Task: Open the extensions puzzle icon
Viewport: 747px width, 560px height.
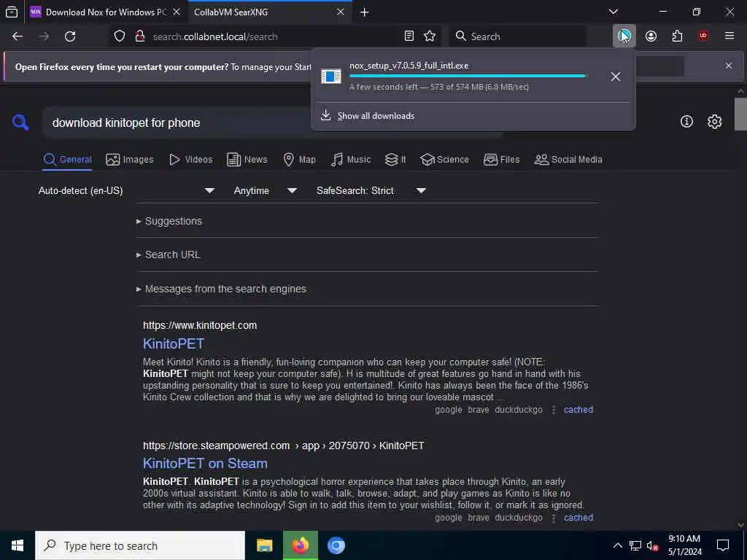Action: (x=677, y=36)
